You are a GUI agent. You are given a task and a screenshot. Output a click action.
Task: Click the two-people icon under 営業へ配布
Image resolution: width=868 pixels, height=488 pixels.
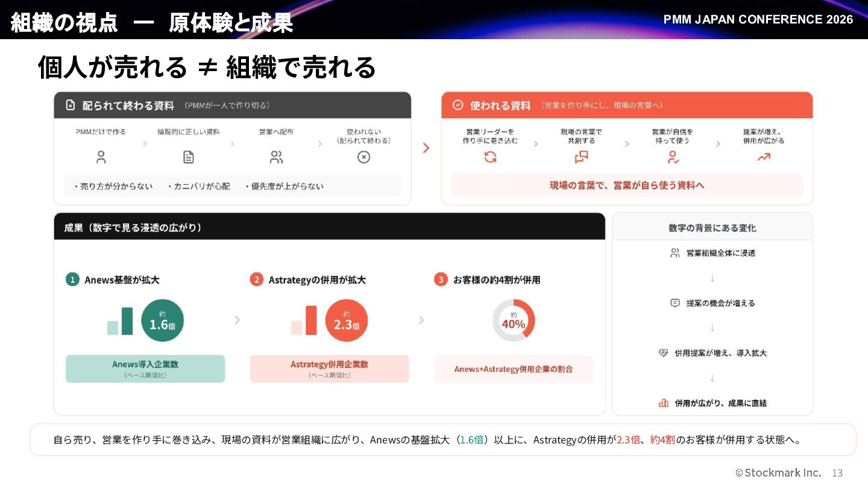tap(276, 157)
